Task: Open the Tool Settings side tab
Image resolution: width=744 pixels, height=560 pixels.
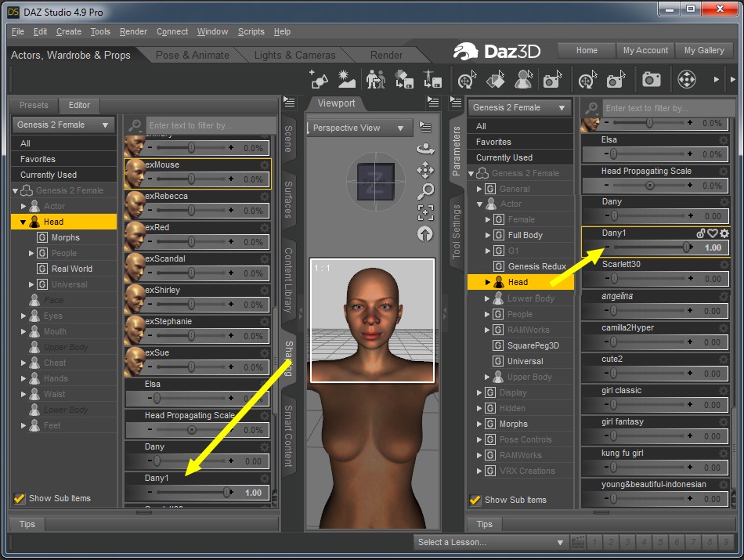Action: (x=456, y=232)
